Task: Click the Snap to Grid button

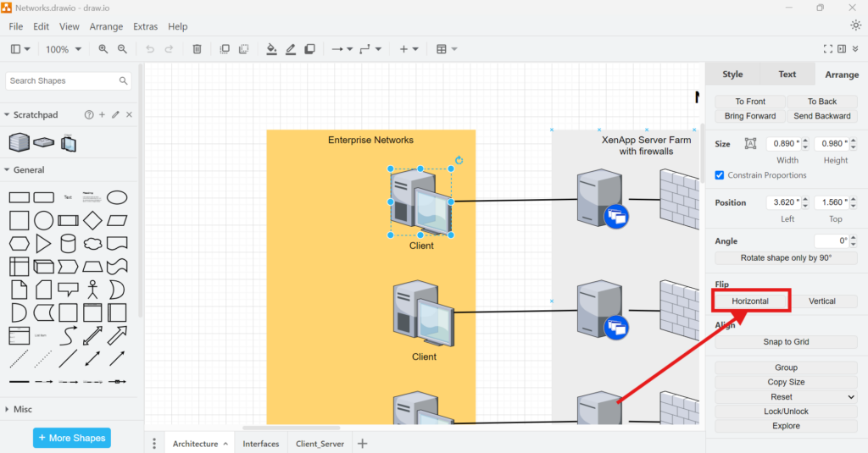Action: [786, 342]
